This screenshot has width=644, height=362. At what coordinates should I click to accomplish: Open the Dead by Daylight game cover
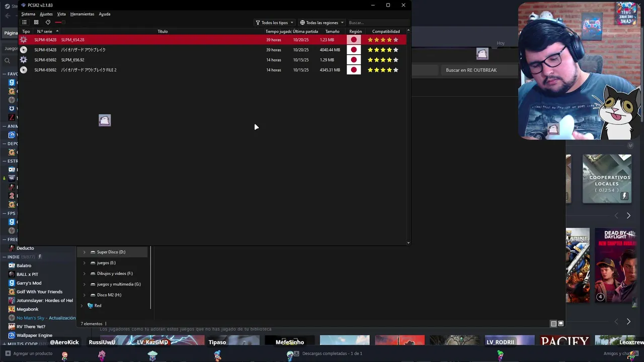pos(616,265)
